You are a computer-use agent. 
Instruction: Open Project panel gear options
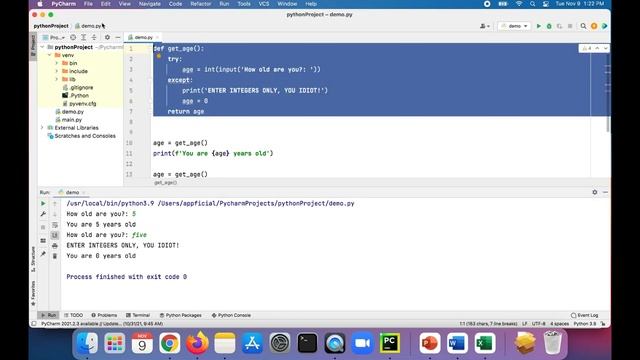click(107, 37)
